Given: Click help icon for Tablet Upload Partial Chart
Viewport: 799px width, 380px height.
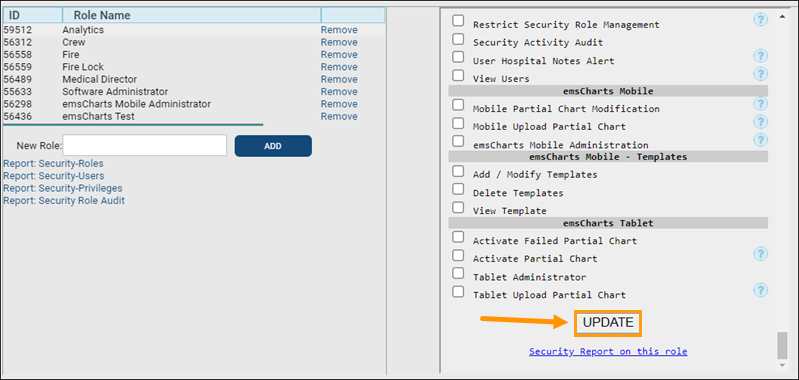Looking at the screenshot, I should 760,290.
